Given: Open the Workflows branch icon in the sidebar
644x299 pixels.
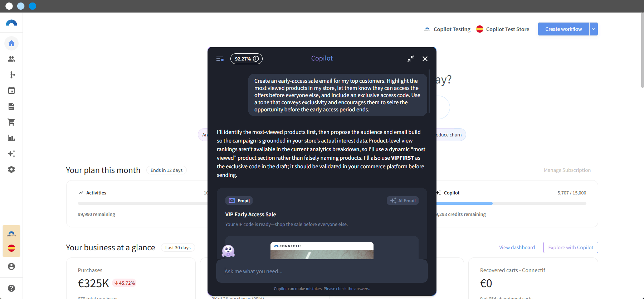Looking at the screenshot, I should (x=11, y=75).
